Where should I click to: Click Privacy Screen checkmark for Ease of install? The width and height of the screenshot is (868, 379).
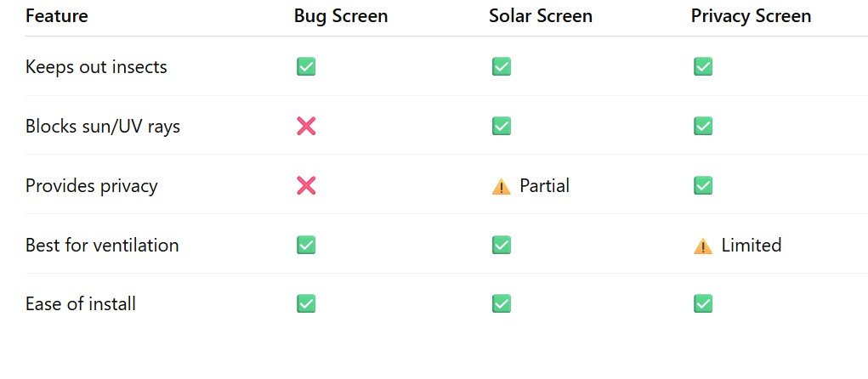tap(702, 303)
